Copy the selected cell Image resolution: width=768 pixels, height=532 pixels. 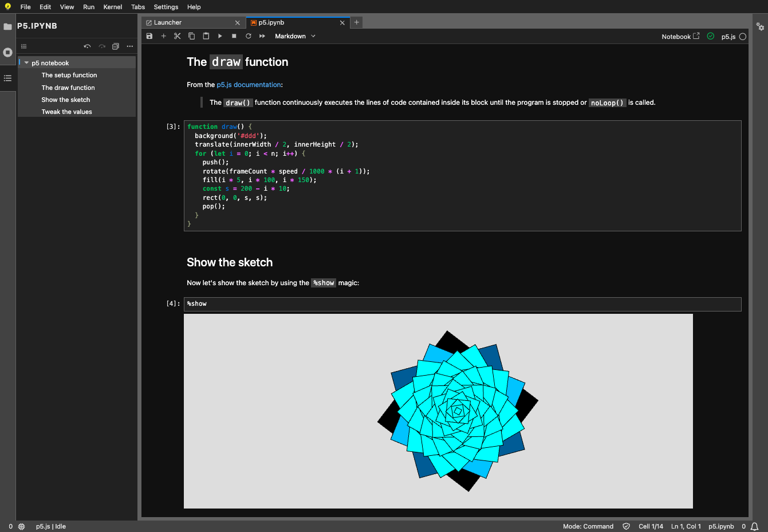point(192,36)
